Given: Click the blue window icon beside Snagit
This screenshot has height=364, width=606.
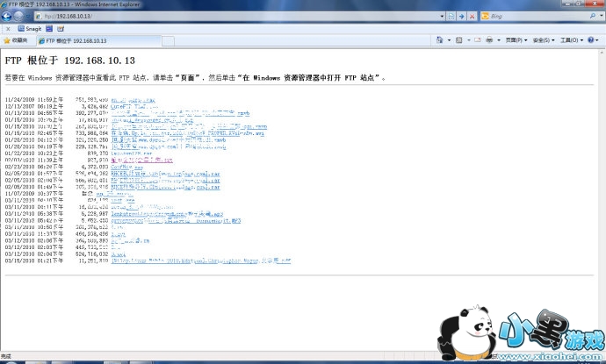Looking at the screenshot, I should tap(49, 29).
